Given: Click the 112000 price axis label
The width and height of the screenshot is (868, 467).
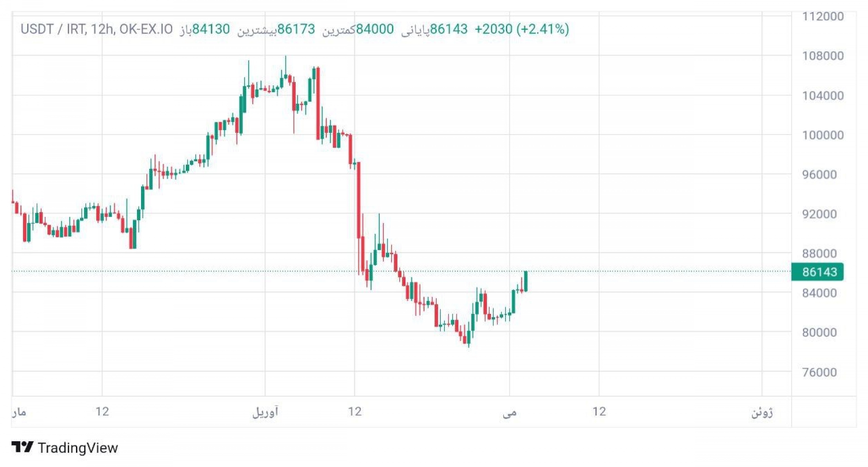Looking at the screenshot, I should pyautogui.click(x=823, y=16).
